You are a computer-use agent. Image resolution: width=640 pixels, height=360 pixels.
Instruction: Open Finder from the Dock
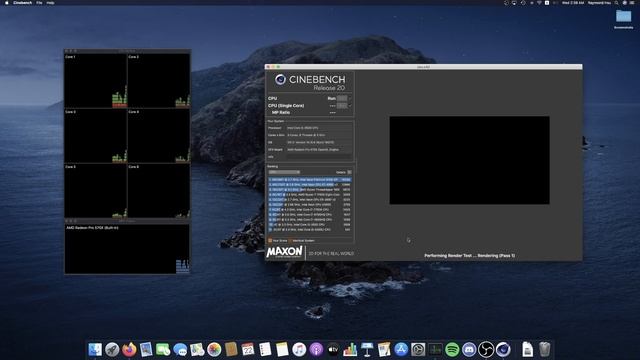95,349
